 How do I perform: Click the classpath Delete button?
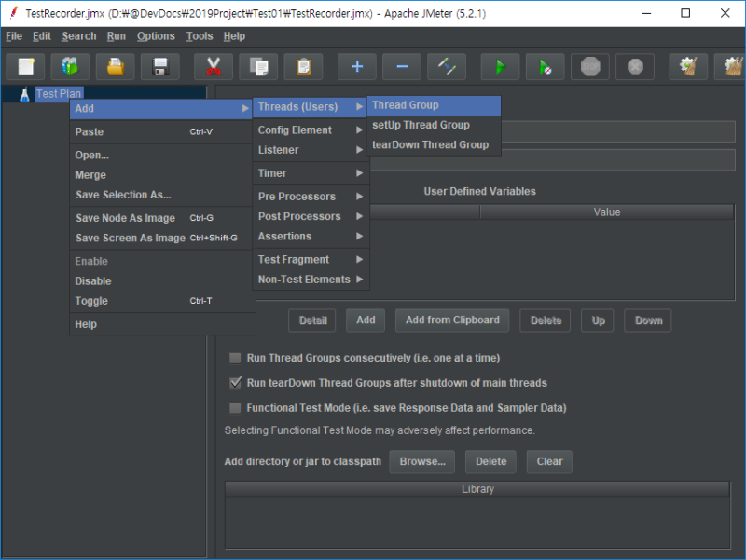pos(491,461)
